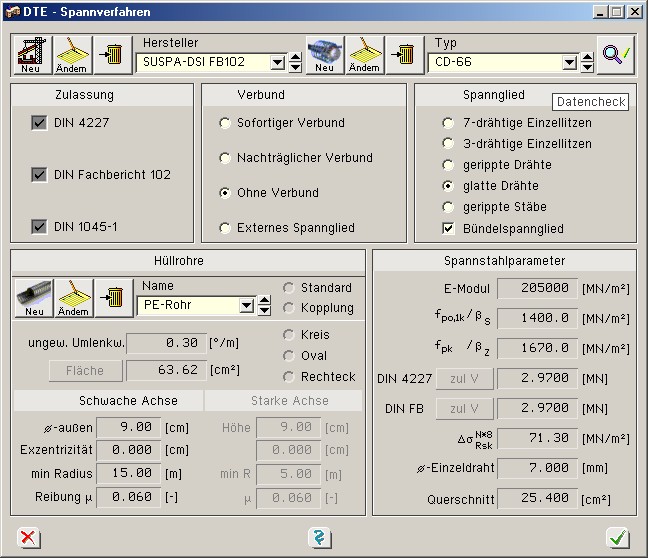Click the Neu icon in Hüllrohre

(34, 298)
